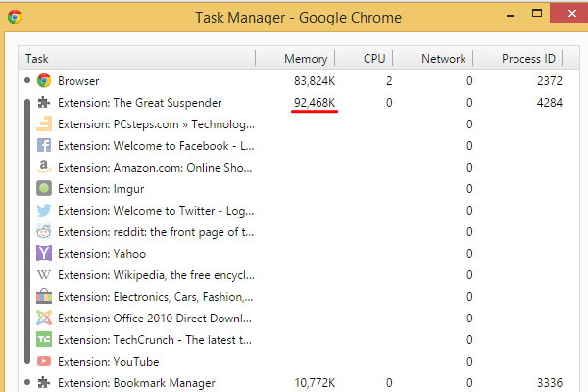Select the Browser task row
The width and height of the screenshot is (588, 392).
[299, 80]
